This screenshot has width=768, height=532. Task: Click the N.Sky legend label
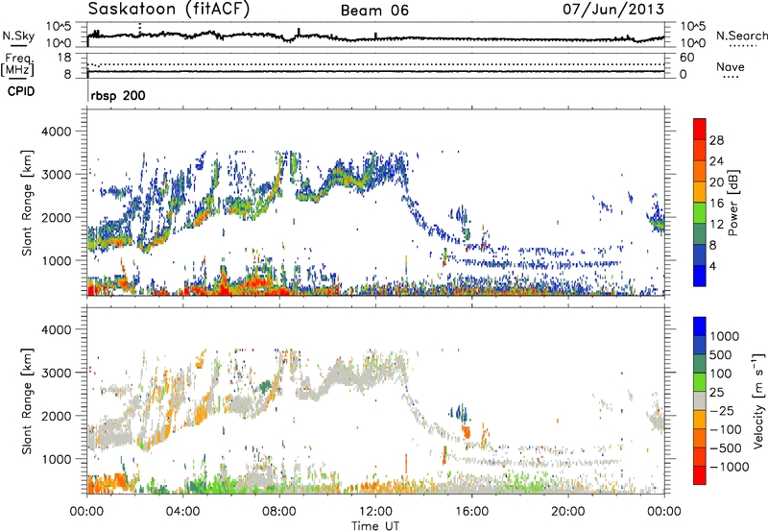[x=18, y=36]
